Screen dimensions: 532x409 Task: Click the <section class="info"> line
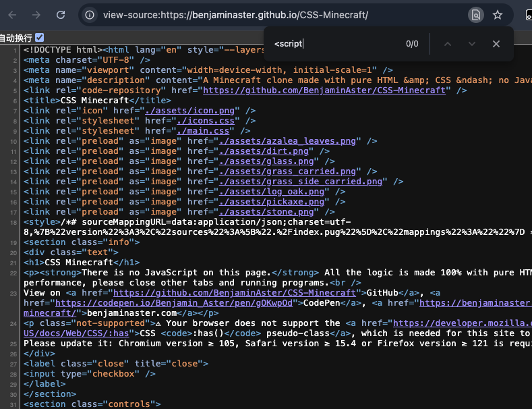click(82, 242)
